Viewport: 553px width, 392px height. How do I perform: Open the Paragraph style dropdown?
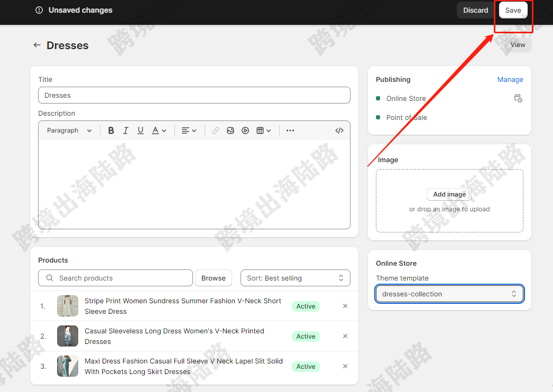(x=69, y=130)
